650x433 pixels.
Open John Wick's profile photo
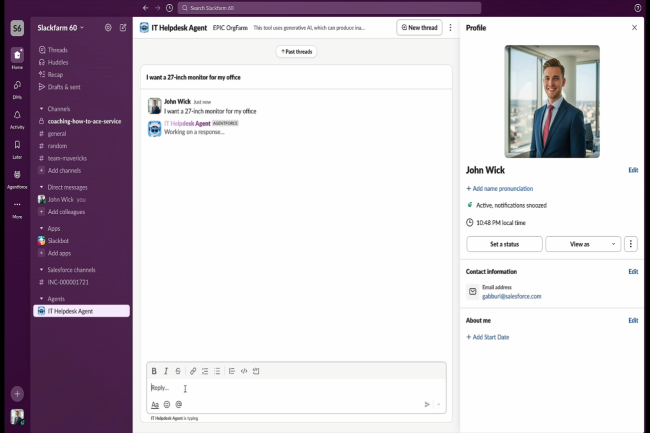click(552, 102)
